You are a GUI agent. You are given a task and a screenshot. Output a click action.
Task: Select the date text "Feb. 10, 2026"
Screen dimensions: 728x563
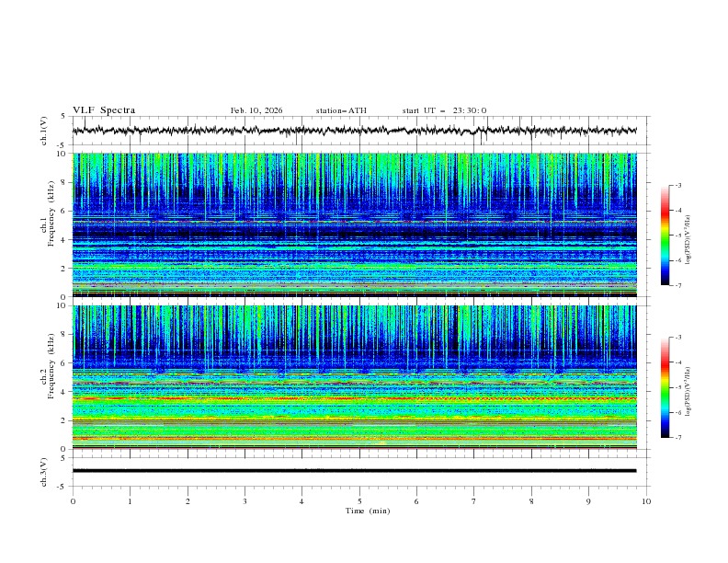point(256,110)
